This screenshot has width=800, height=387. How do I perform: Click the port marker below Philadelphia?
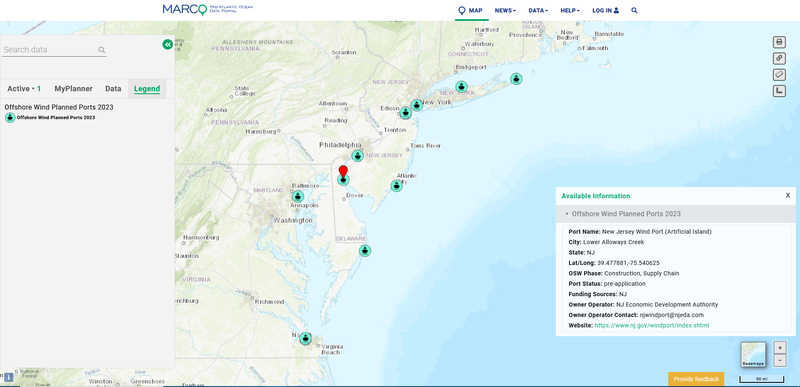[x=358, y=156]
